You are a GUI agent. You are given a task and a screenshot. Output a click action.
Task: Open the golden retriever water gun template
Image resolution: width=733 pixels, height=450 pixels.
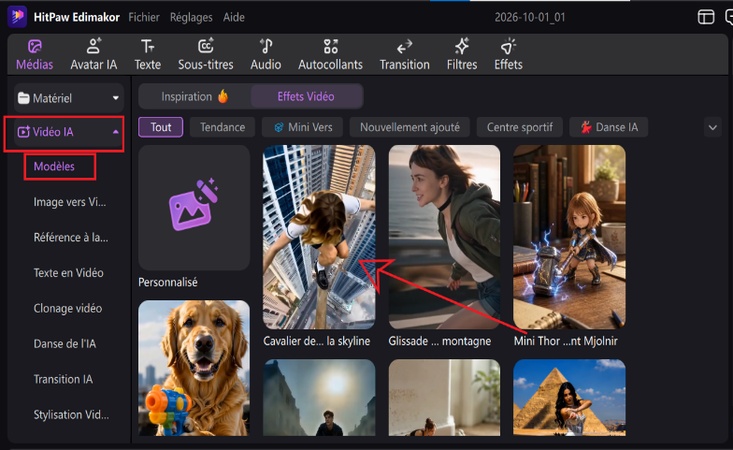194,368
